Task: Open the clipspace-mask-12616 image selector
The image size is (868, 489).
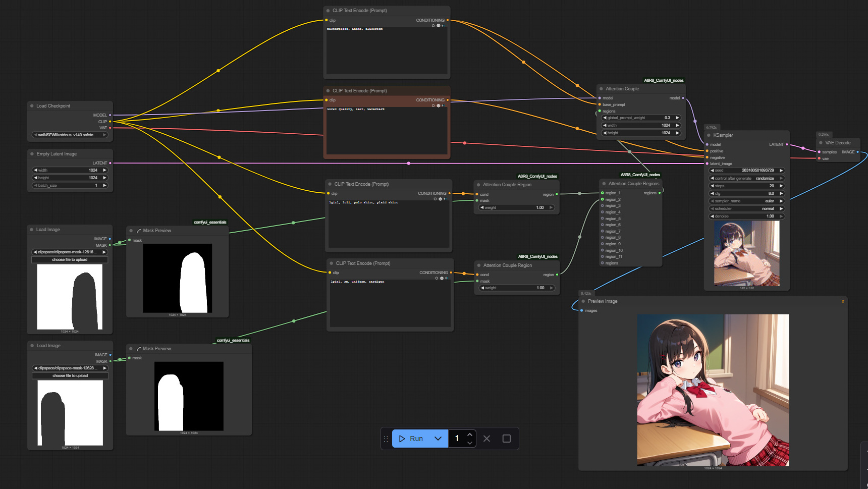Action: pos(70,252)
